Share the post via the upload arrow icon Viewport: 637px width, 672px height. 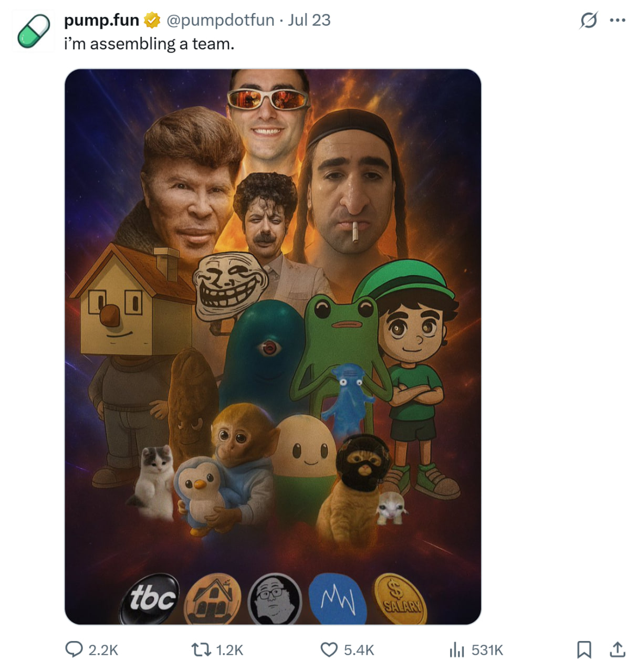point(617,650)
